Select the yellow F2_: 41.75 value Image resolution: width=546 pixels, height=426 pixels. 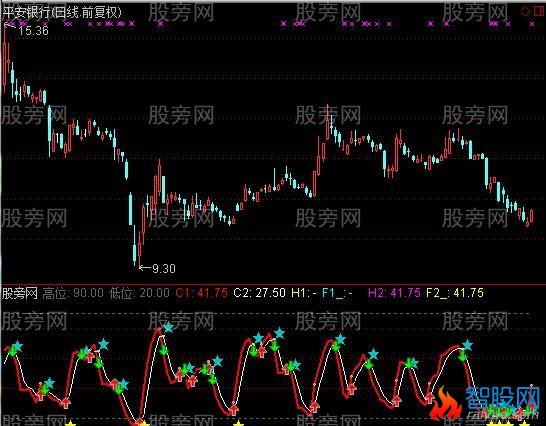(x=455, y=293)
